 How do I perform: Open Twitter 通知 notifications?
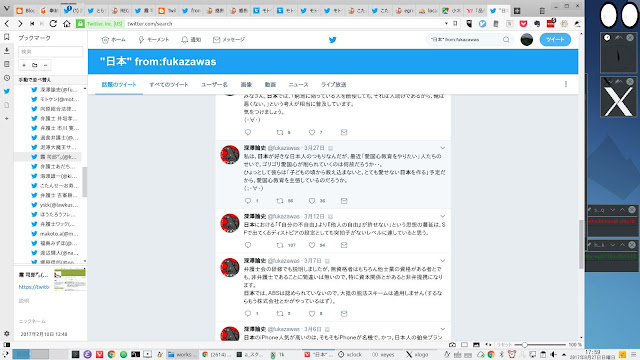pos(191,40)
